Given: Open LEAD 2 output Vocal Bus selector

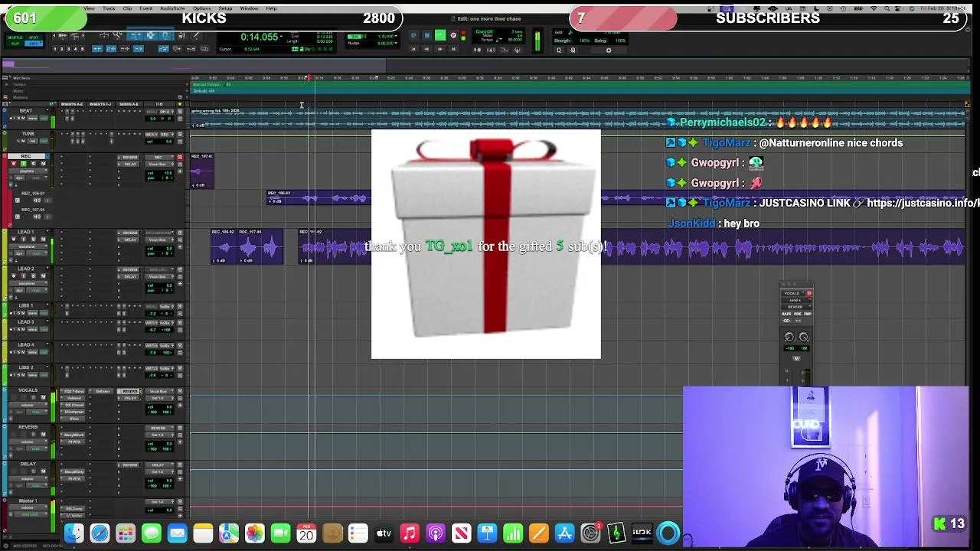Looking at the screenshot, I should [x=159, y=276].
